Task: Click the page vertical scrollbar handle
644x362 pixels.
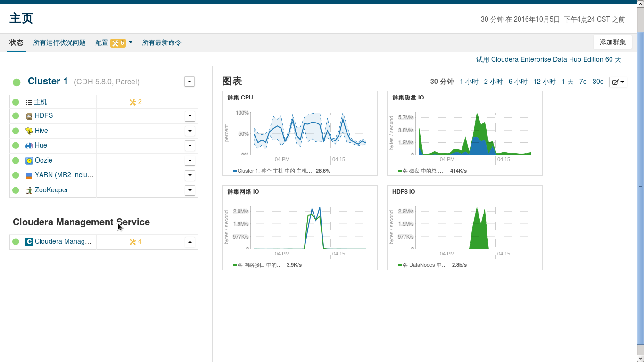Action: pyautogui.click(x=640, y=188)
